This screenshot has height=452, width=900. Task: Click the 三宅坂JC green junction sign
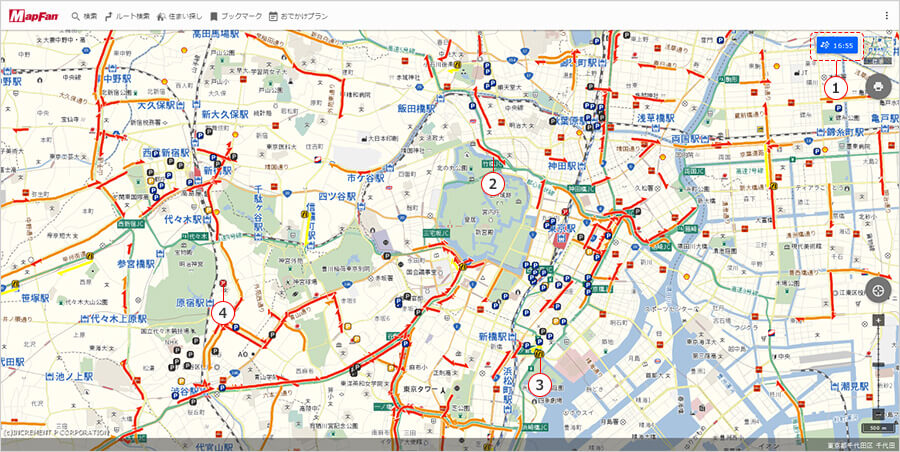click(435, 234)
